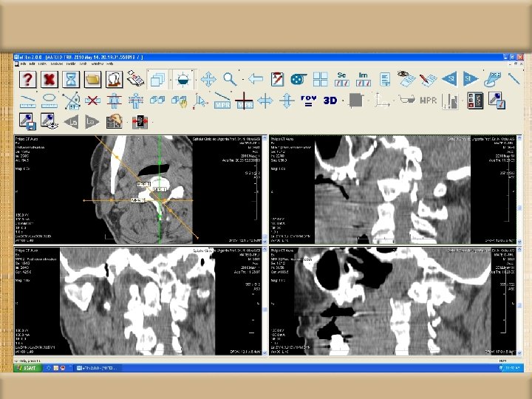532x399 pixels.
Task: Click the two image stacks sync icon
Action: pos(157,100)
